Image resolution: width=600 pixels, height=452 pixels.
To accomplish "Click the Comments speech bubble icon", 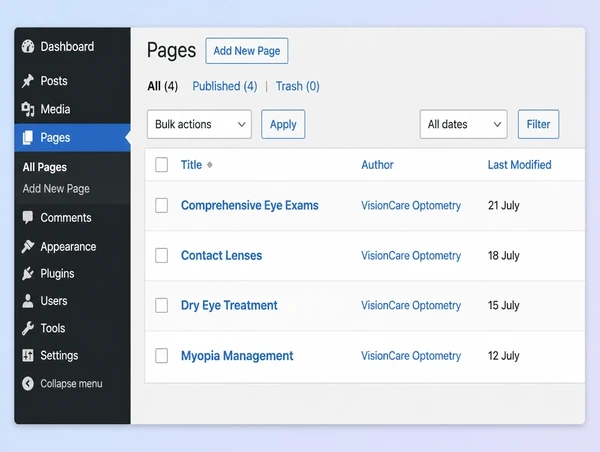I will point(28,217).
